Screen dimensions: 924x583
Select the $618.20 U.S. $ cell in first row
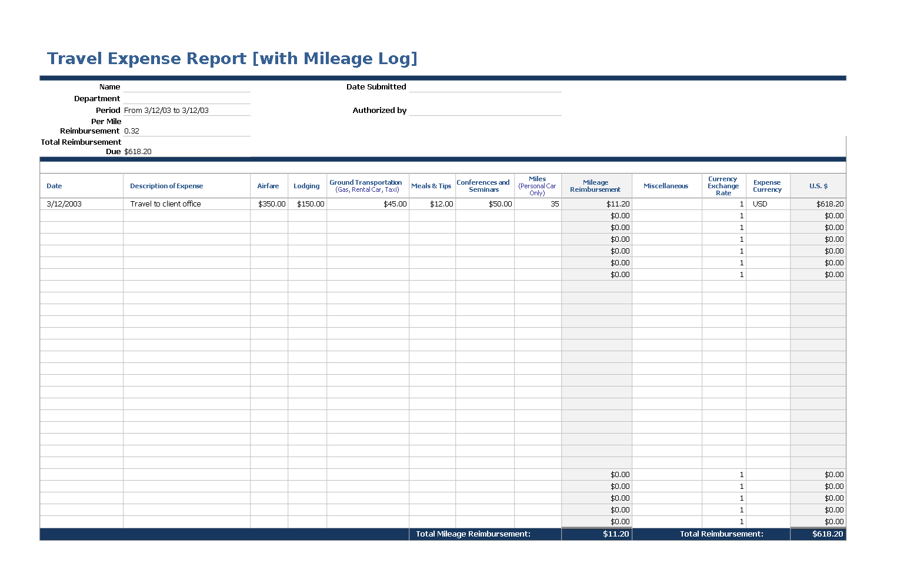click(x=818, y=204)
